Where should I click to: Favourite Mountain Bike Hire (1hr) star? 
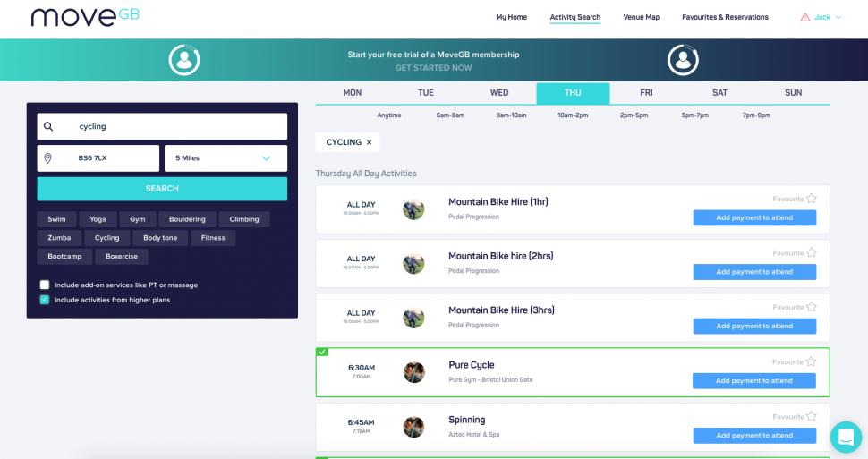[x=811, y=199]
